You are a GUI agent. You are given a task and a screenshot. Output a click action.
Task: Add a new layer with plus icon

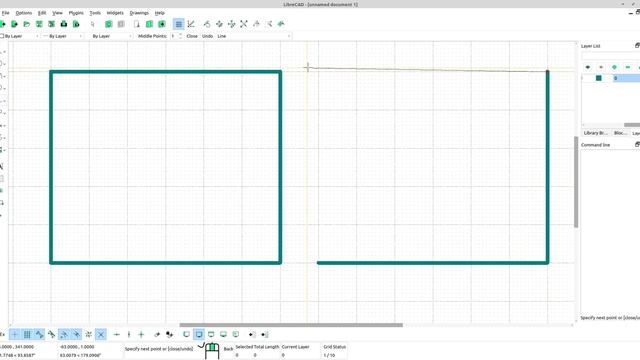[614, 67]
